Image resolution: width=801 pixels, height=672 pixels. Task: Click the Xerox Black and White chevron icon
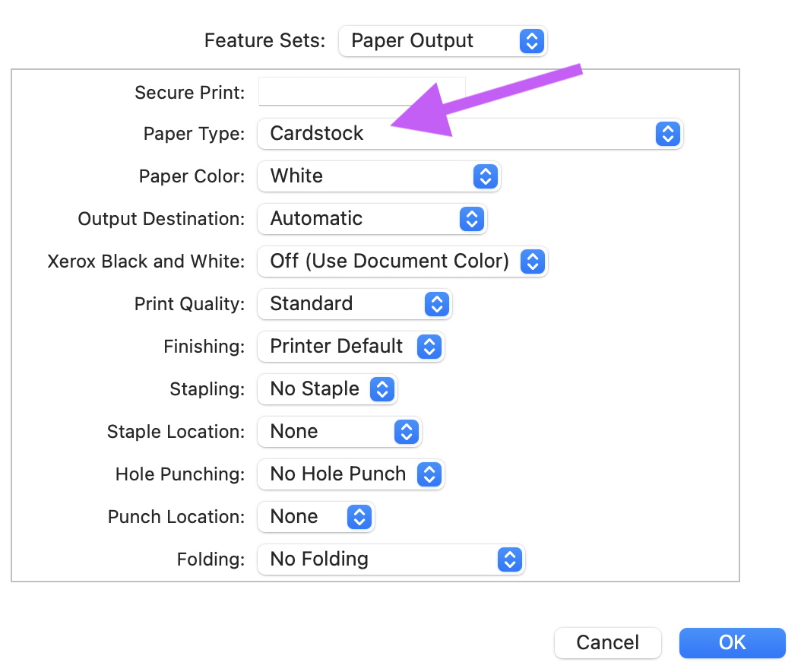(533, 262)
